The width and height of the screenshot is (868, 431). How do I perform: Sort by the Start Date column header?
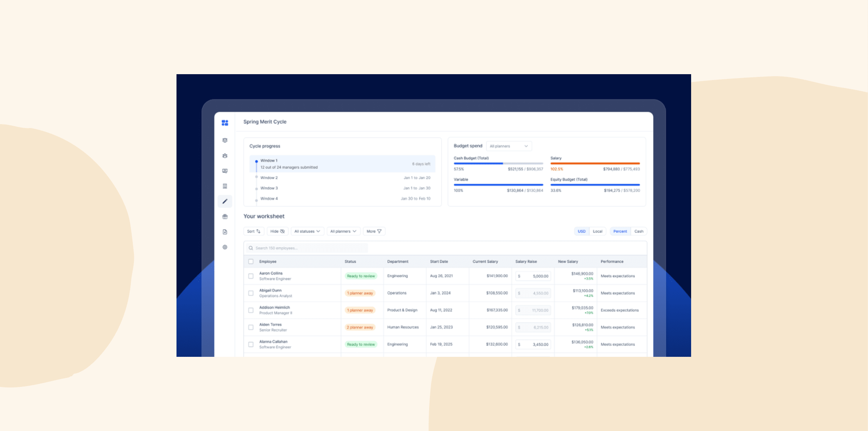point(439,262)
